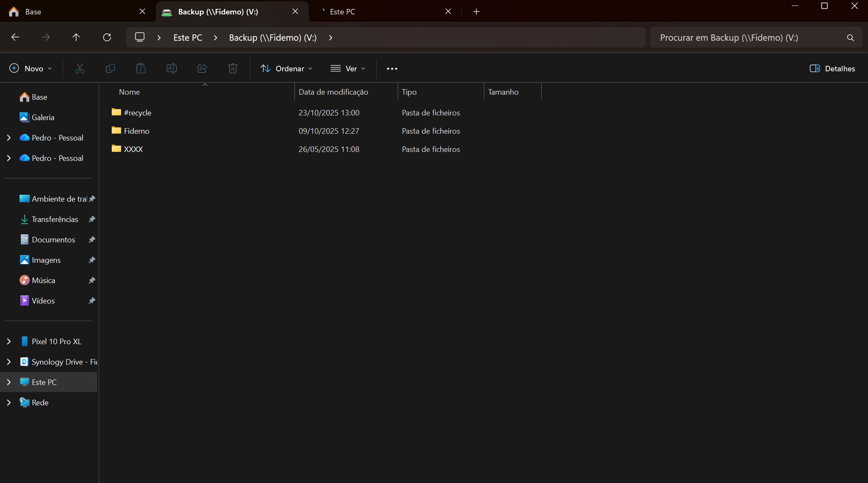Open the Ordenar dropdown
This screenshot has width=868, height=483.
pos(286,68)
